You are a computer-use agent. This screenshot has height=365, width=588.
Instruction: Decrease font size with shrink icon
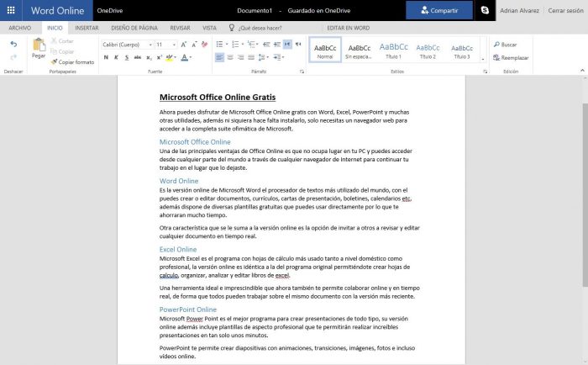[x=194, y=45]
